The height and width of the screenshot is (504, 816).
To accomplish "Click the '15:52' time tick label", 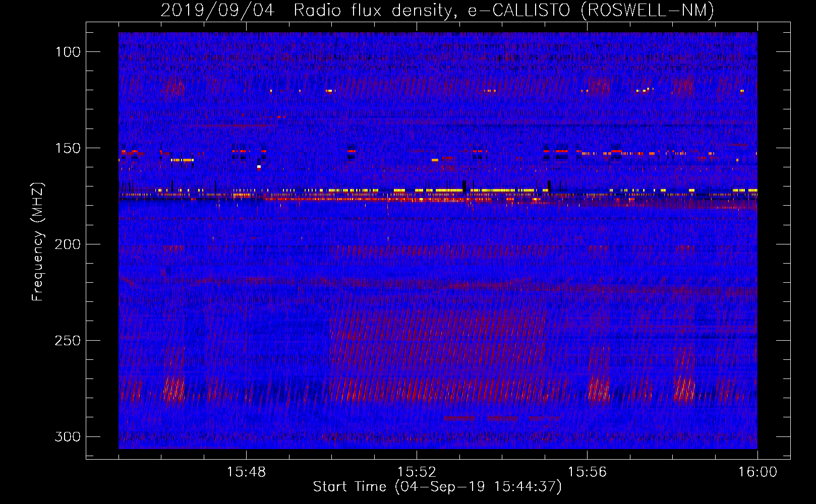I will coord(417,472).
